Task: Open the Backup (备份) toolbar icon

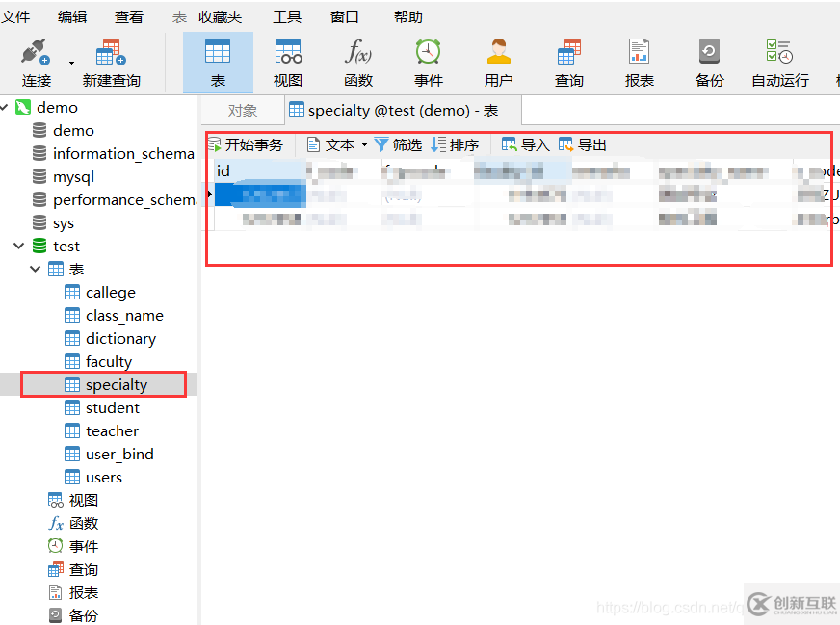Action: 709,52
